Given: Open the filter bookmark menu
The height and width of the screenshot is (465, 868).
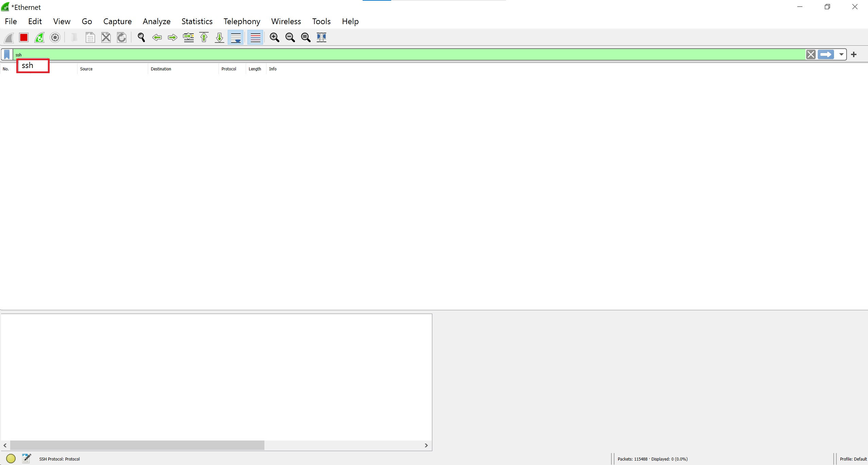Looking at the screenshot, I should pos(7,54).
